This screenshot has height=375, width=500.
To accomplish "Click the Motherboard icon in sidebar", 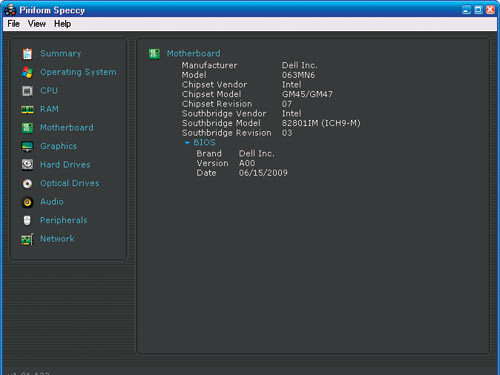I will click(x=27, y=128).
